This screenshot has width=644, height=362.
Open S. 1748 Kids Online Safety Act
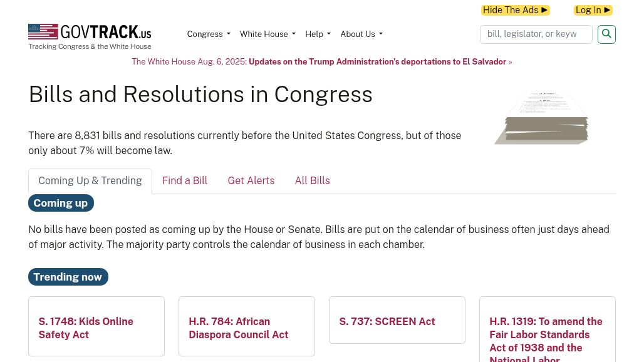tap(86, 328)
